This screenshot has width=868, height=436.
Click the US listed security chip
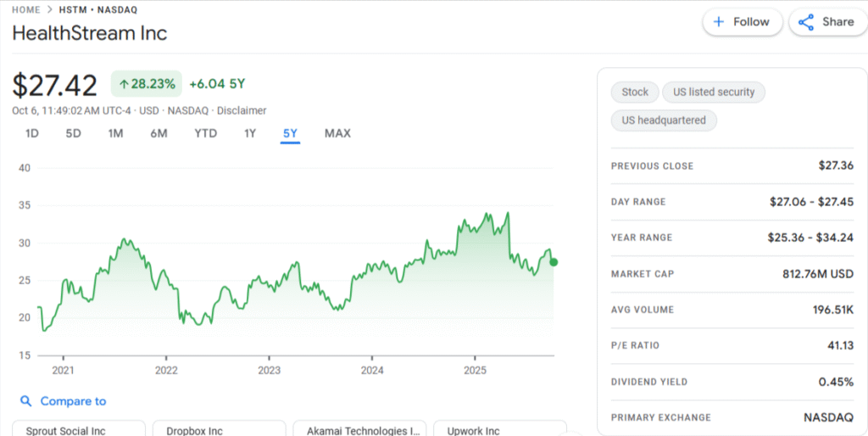pos(713,92)
